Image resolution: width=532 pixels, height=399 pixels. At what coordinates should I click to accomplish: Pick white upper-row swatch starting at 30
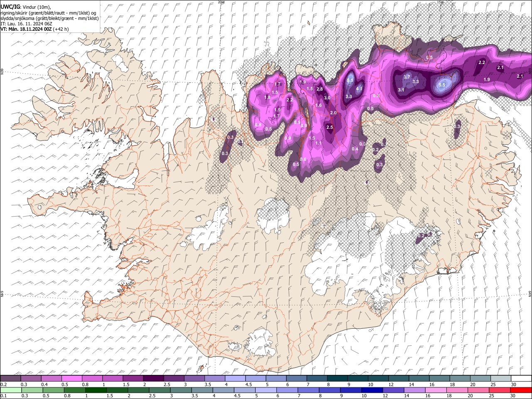click(x=521, y=378)
